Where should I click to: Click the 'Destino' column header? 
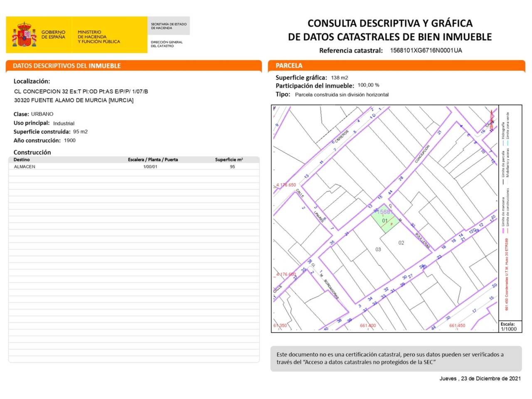(x=22, y=160)
